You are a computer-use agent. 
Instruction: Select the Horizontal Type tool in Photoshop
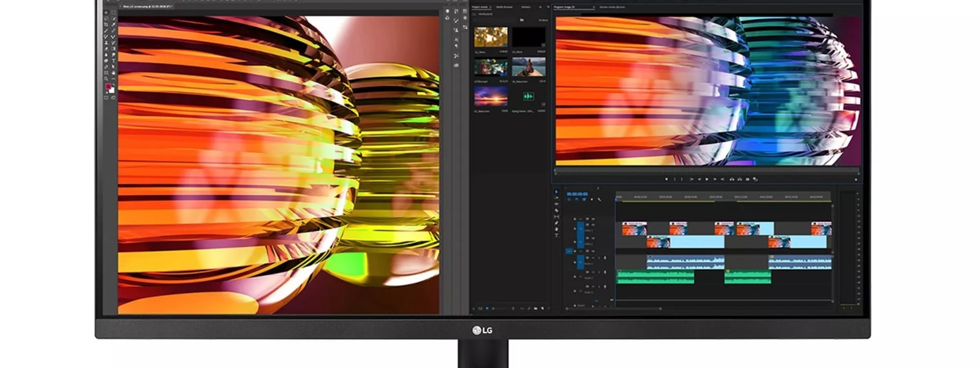114,61
